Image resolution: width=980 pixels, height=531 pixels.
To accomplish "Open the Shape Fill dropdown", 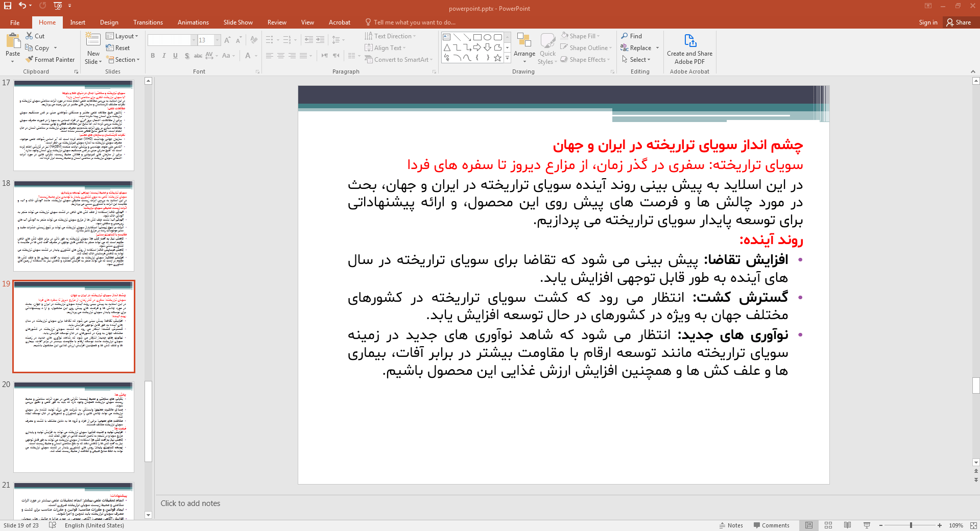I will 580,36.
